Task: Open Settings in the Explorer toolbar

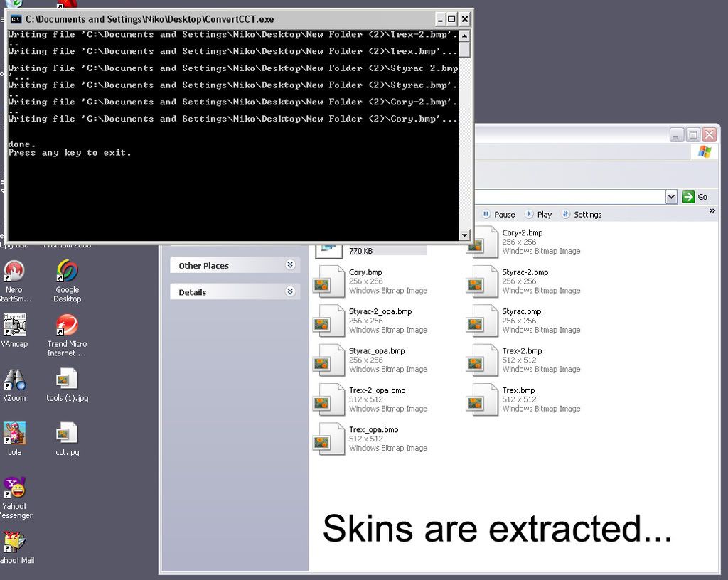Action: coord(582,215)
